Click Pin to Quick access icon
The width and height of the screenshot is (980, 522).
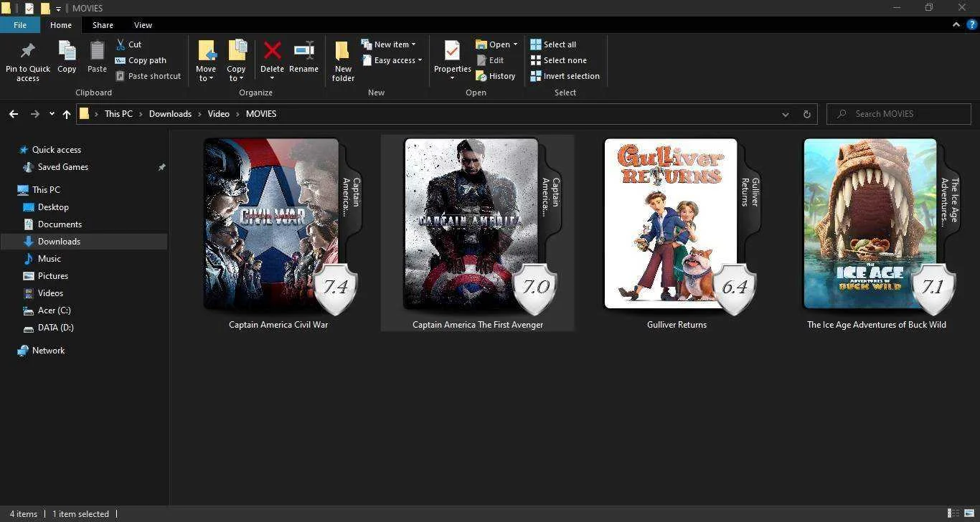[28, 52]
